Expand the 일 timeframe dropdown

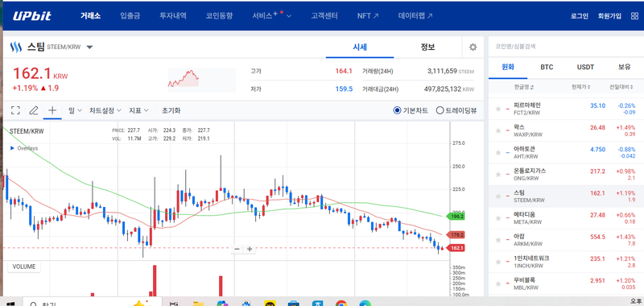(x=75, y=110)
